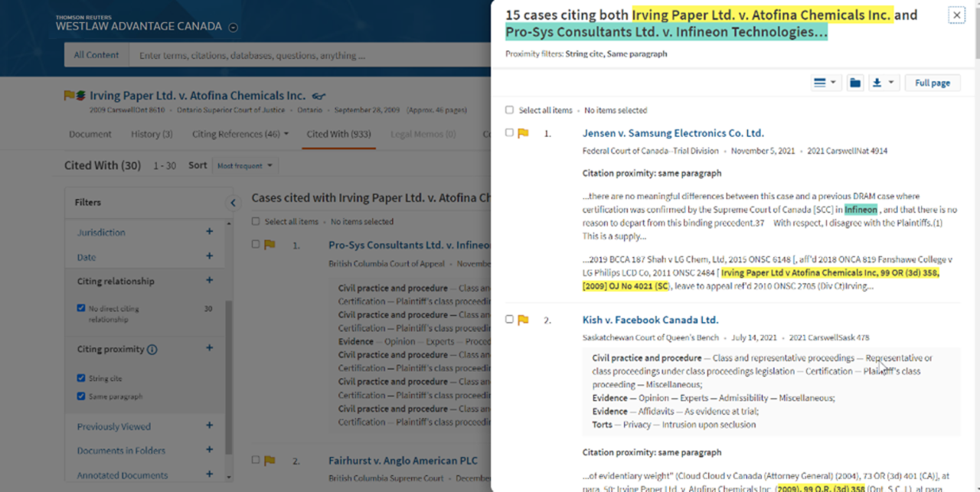980x492 pixels.
Task: Click the Full page button
Action: 932,83
